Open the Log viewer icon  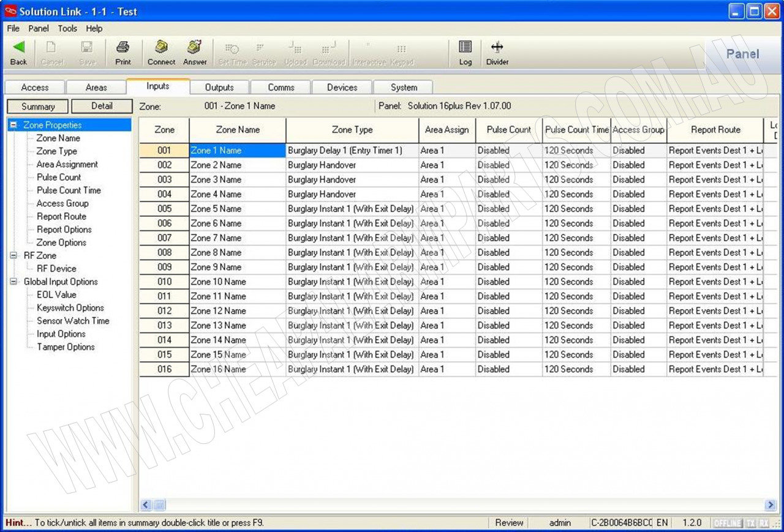(x=466, y=53)
